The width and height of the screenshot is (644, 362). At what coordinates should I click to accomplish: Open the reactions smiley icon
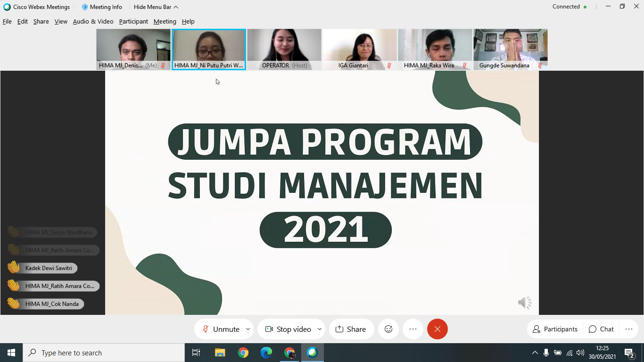coord(388,329)
